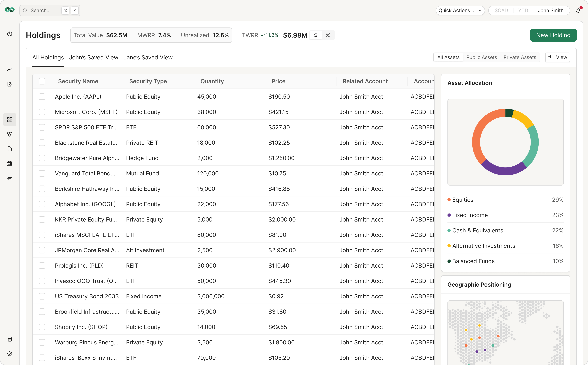588x365 pixels.
Task: Sort by the Security Name column header
Action: [78, 81]
